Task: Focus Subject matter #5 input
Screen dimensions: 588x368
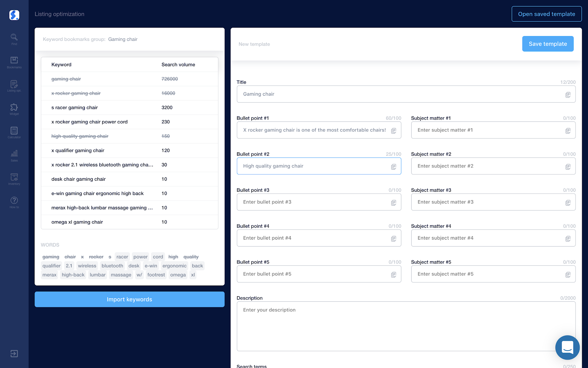Action: (493, 274)
